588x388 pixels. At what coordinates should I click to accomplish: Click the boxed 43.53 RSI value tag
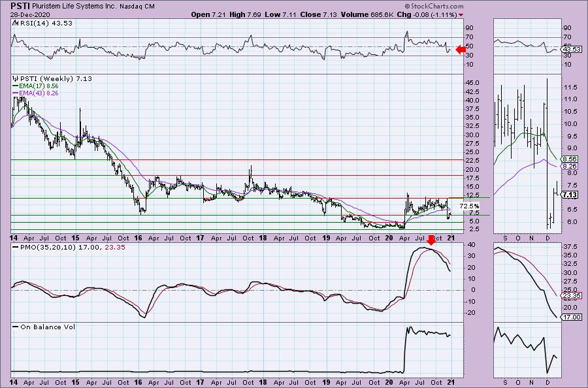[x=572, y=50]
